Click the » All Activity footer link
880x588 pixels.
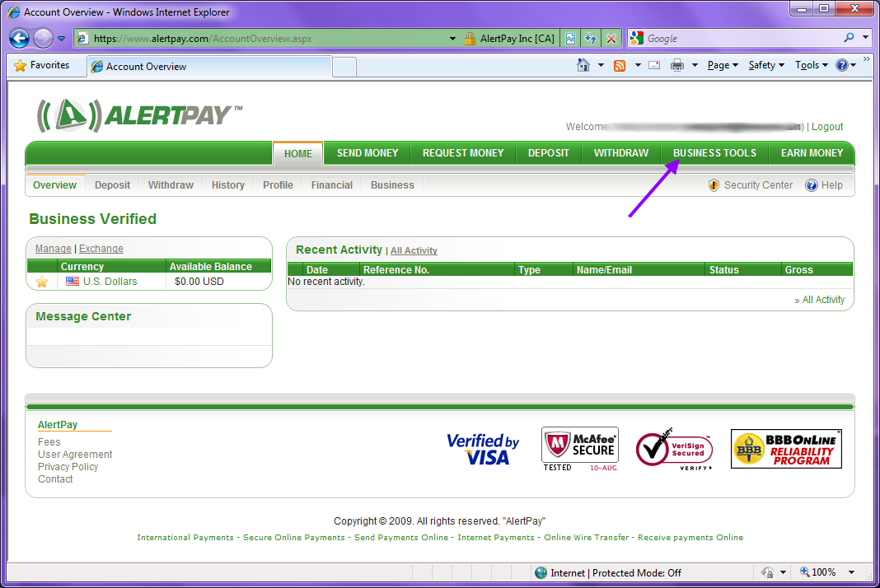(819, 300)
